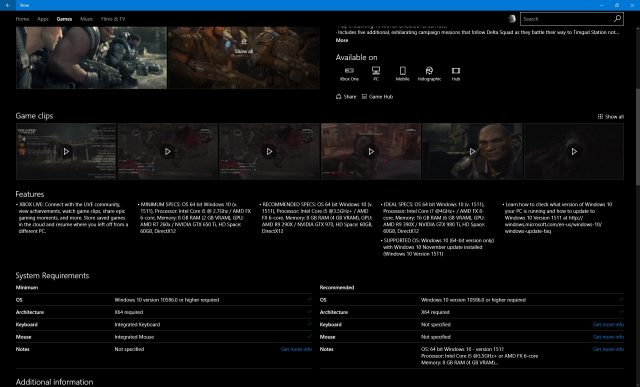The image size is (640, 387).
Task: Click the Recommended X64 required text
Action: [x=435, y=312]
